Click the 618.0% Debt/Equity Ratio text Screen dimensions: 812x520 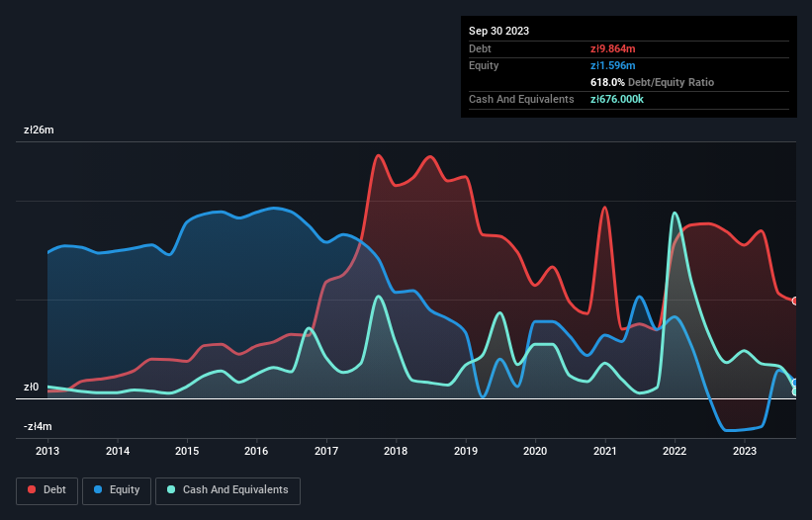tap(652, 82)
